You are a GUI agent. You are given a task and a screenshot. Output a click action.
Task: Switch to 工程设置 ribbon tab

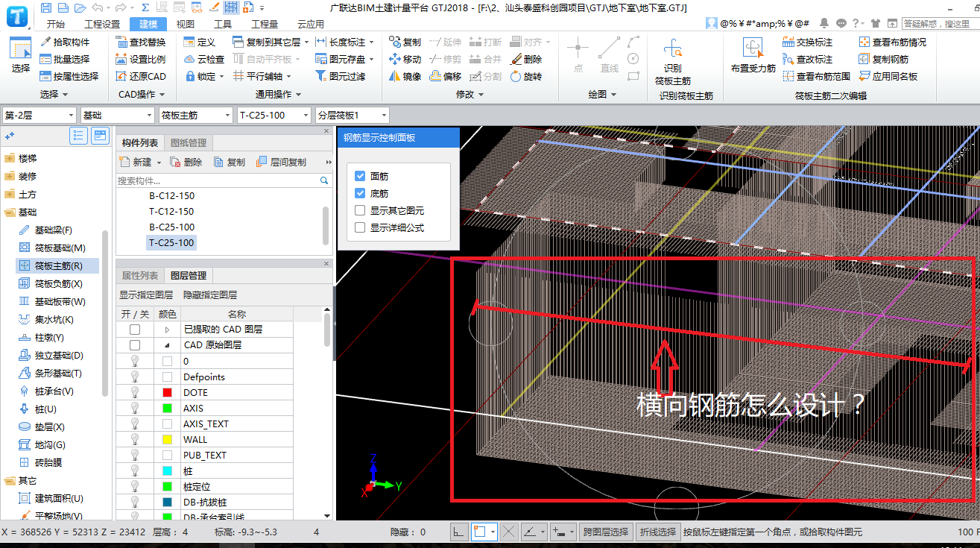(102, 24)
